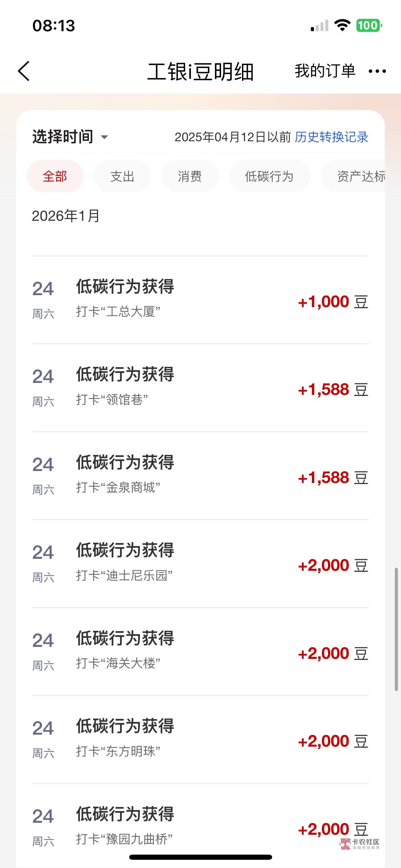Open the 打卡"东方明珠" record entry
This screenshot has width=401, height=868.
click(200, 739)
